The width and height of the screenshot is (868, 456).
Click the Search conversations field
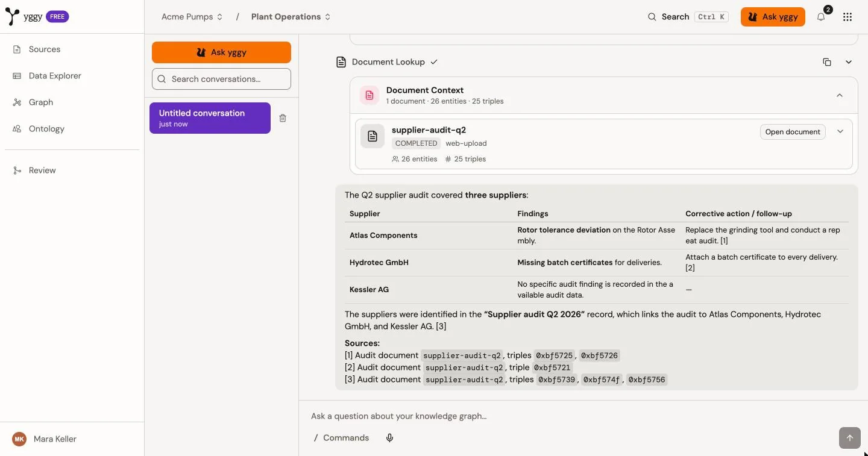click(x=221, y=79)
